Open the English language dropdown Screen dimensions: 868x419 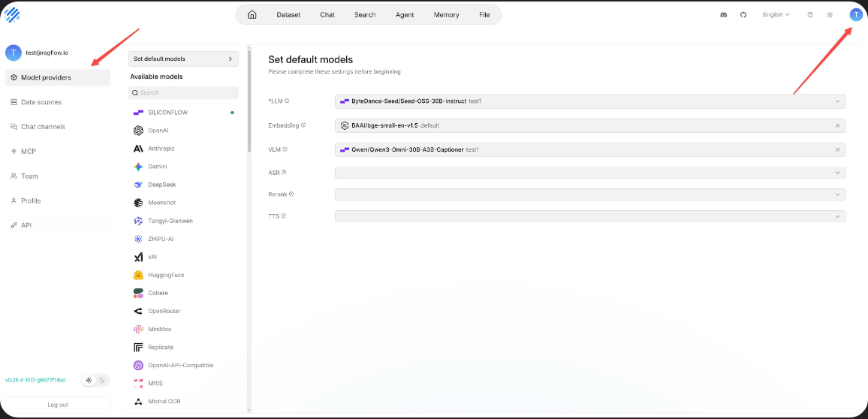[x=776, y=15]
